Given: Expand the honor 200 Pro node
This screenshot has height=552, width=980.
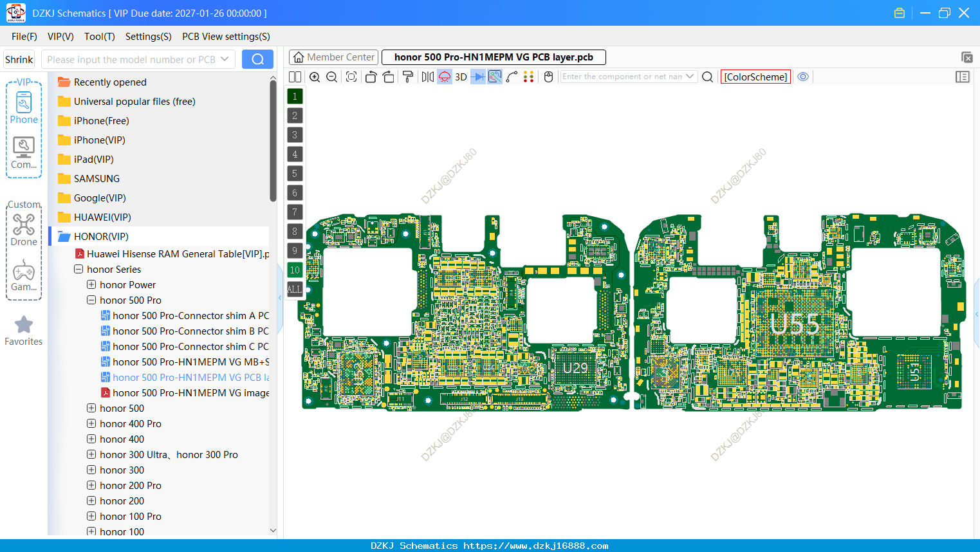Looking at the screenshot, I should [x=91, y=486].
